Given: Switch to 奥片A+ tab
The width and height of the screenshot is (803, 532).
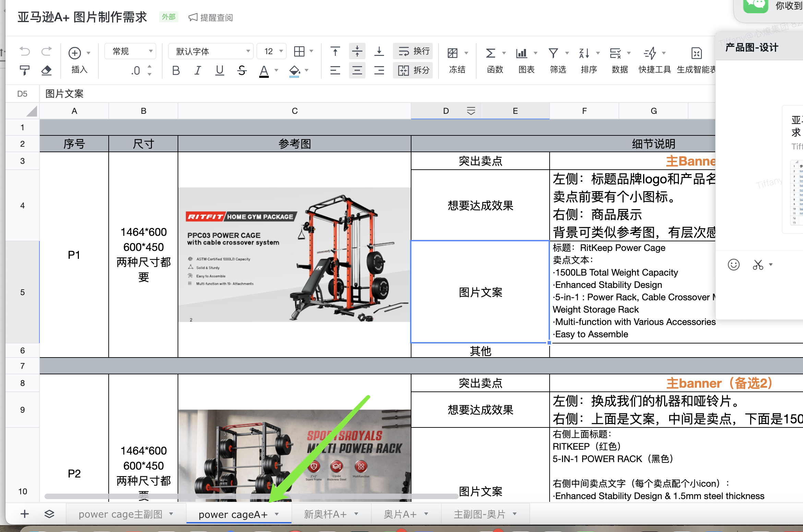Looking at the screenshot, I should (406, 514).
